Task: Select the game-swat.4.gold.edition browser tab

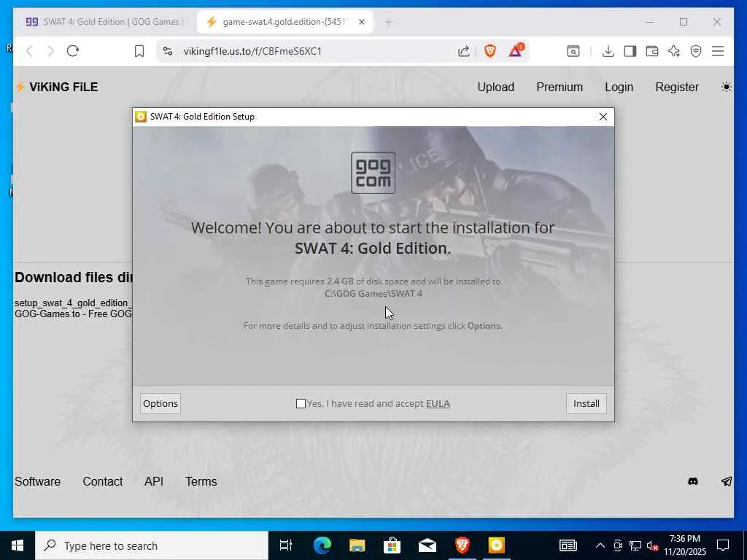Action: (284, 22)
